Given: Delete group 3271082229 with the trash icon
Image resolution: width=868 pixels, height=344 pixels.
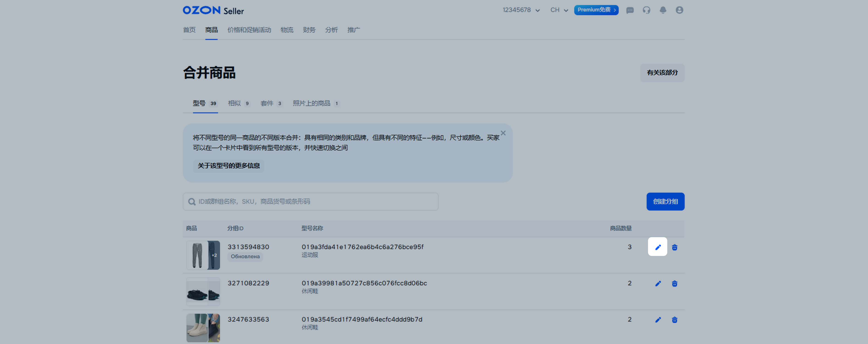Looking at the screenshot, I should point(675,284).
